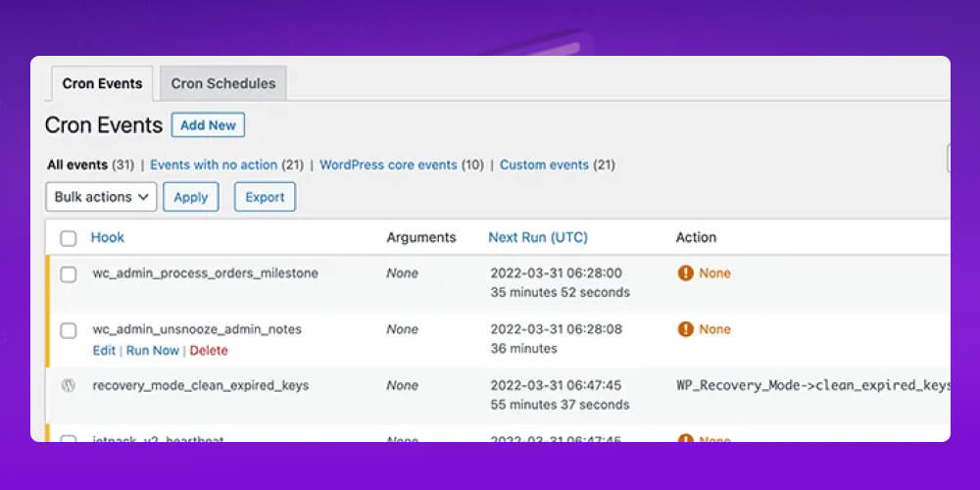Click the wc_admin_unsnooze_admin_notes hook name
This screenshot has width=980, height=490.
click(197, 329)
